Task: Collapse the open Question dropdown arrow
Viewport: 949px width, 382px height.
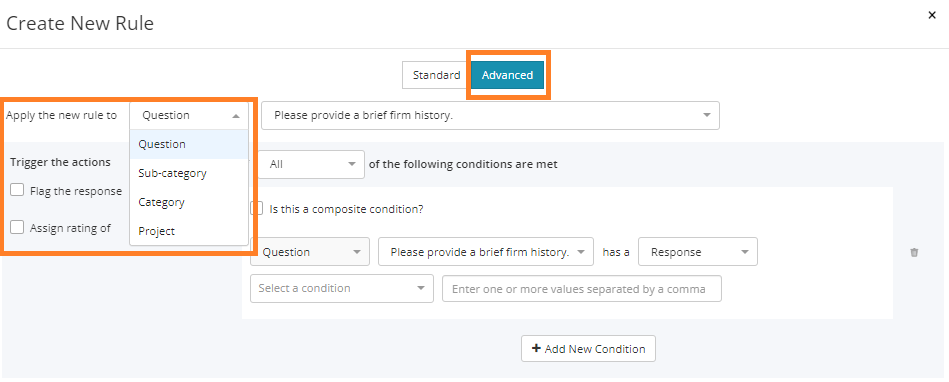Action: tap(236, 116)
